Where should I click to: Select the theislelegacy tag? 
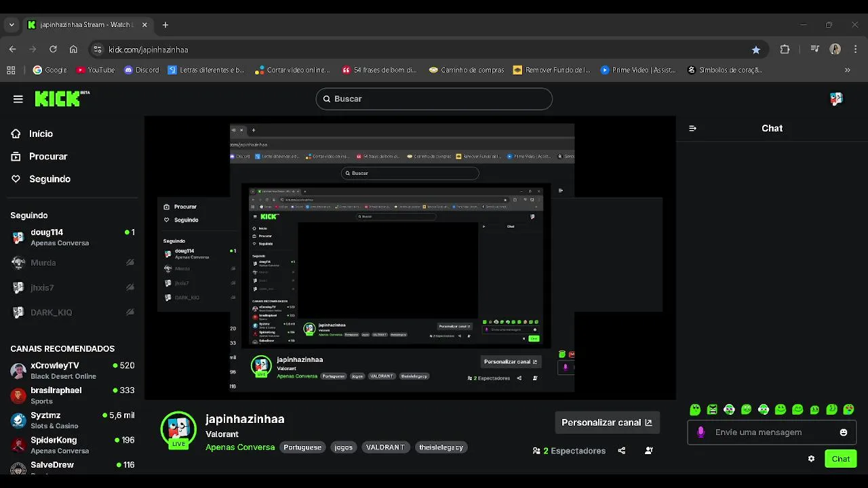441,447
